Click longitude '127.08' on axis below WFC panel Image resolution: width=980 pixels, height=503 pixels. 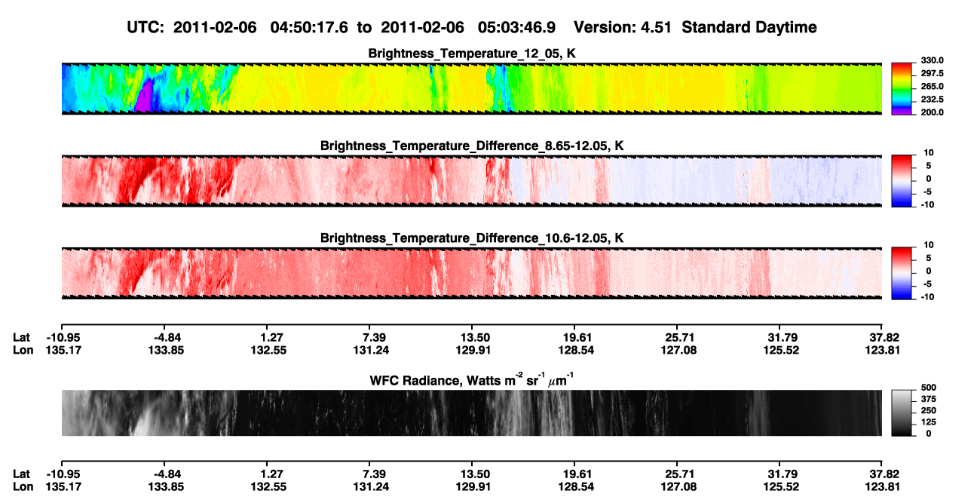pos(678,487)
